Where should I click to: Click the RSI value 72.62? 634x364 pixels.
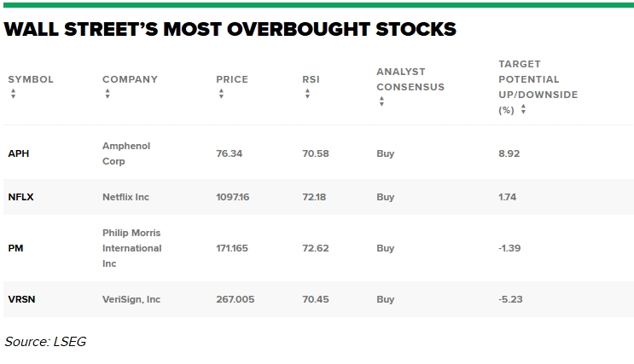[x=316, y=248]
